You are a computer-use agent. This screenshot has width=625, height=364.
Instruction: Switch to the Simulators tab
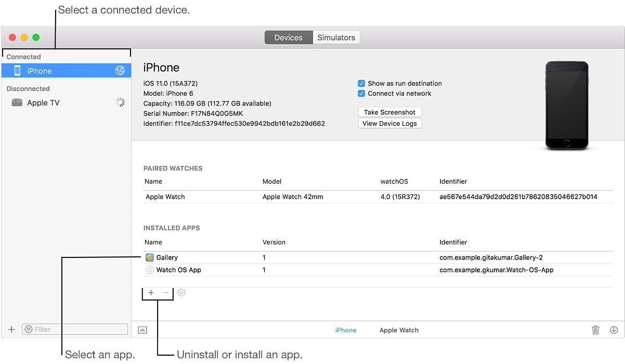tap(336, 37)
